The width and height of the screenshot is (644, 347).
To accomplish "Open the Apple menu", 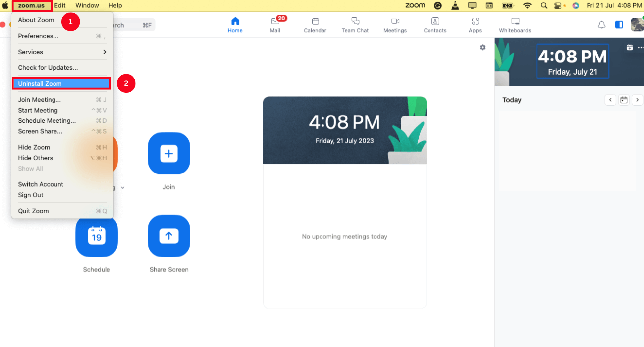I will (x=5, y=5).
